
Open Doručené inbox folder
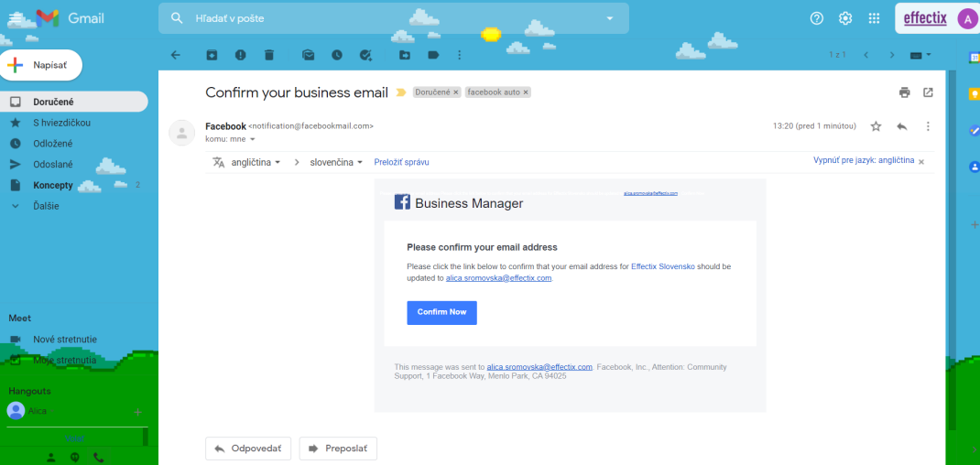pos(74,102)
